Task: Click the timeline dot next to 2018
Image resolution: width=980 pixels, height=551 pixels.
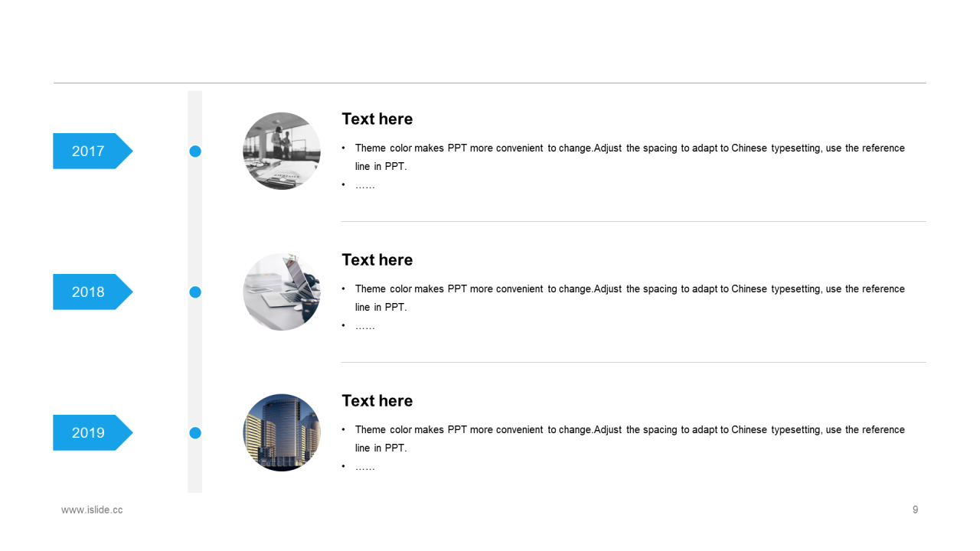Action: [x=195, y=292]
